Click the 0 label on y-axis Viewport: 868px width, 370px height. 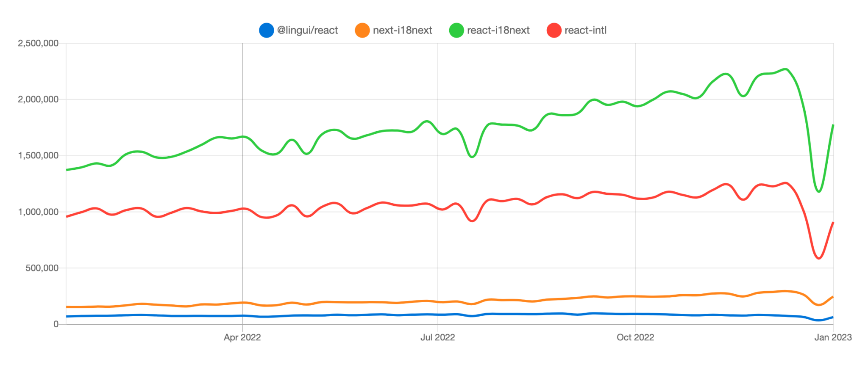[x=56, y=324]
